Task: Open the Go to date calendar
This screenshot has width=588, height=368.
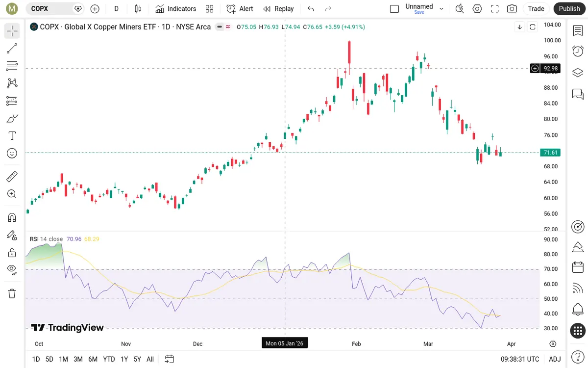Action: point(169,359)
